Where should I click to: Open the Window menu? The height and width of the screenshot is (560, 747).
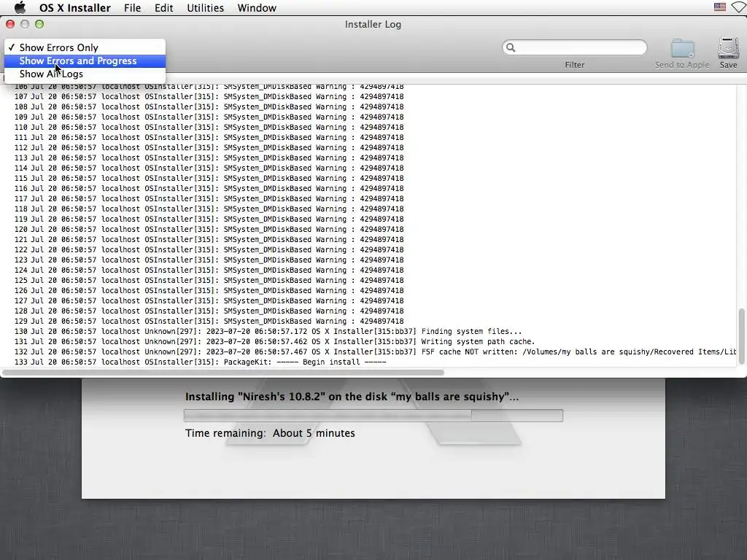point(257,7)
